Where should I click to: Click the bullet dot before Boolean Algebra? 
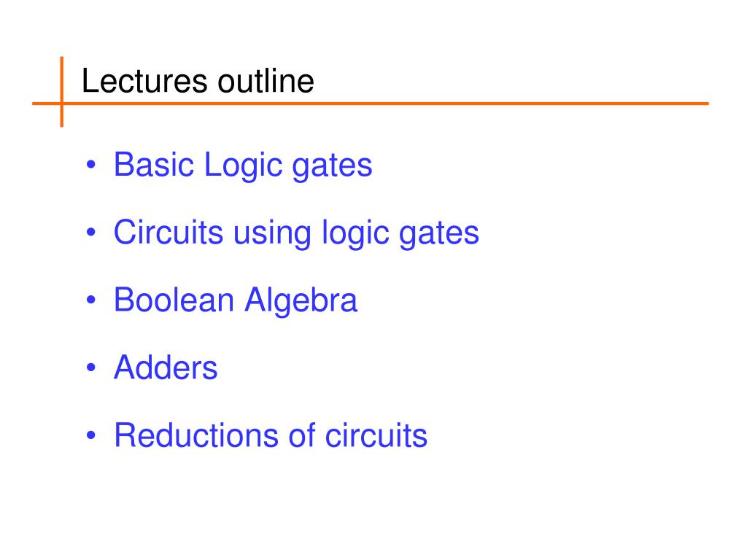[x=91, y=300]
